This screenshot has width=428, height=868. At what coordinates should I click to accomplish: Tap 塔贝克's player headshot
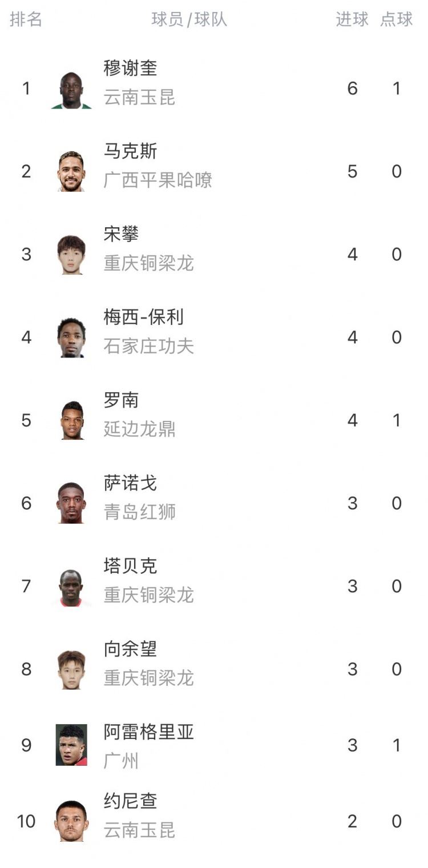pyautogui.click(x=71, y=586)
